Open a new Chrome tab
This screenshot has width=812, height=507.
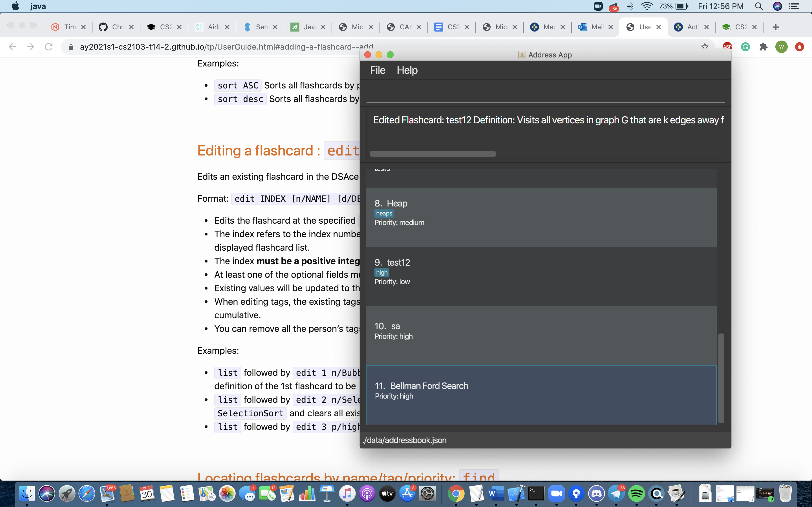tap(775, 27)
